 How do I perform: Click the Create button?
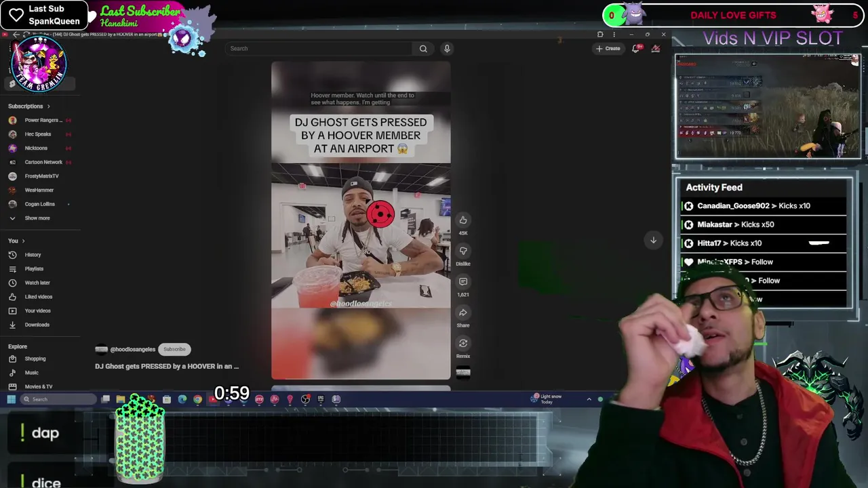click(x=608, y=49)
